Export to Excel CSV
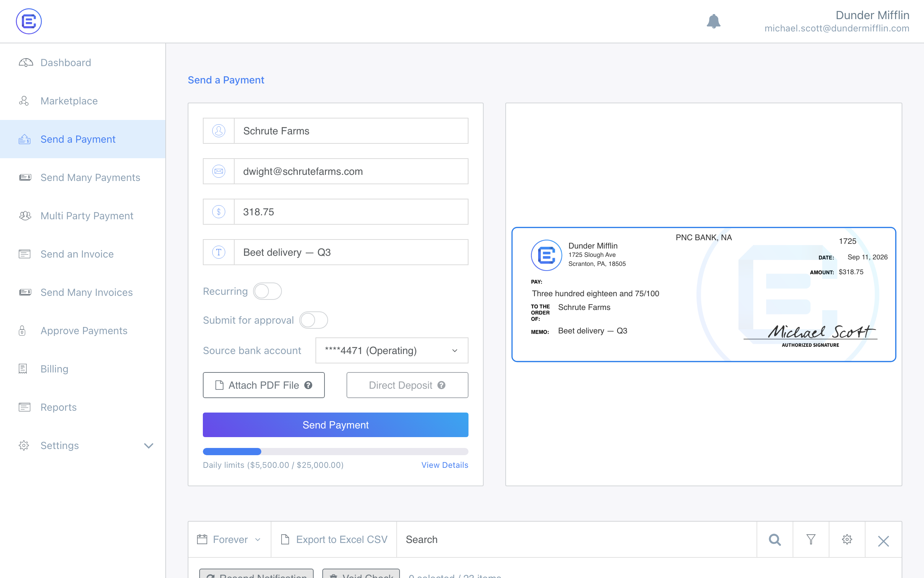The image size is (924, 578). point(334,539)
